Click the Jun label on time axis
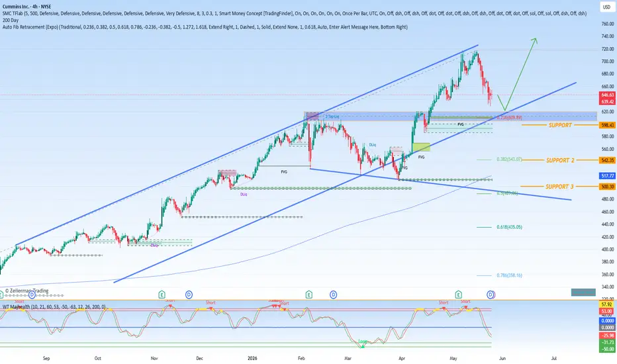The height and width of the screenshot is (364, 617). point(502,359)
